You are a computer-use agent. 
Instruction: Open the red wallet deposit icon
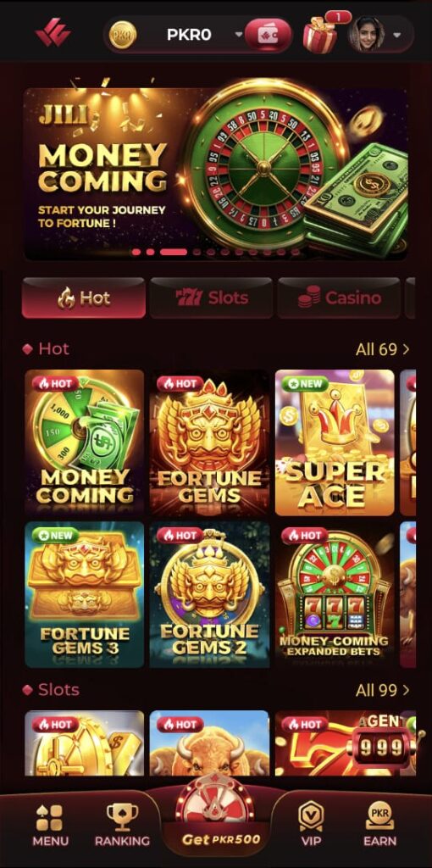269,35
